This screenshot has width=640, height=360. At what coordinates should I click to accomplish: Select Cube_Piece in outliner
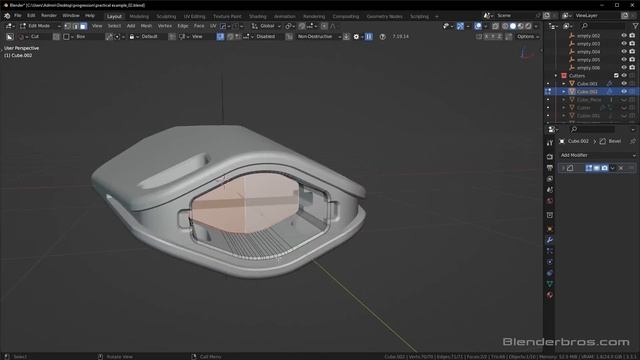[x=589, y=100]
